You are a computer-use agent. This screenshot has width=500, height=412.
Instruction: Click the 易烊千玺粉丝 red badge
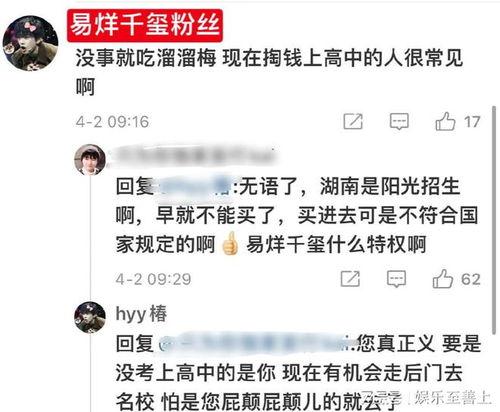145,25
